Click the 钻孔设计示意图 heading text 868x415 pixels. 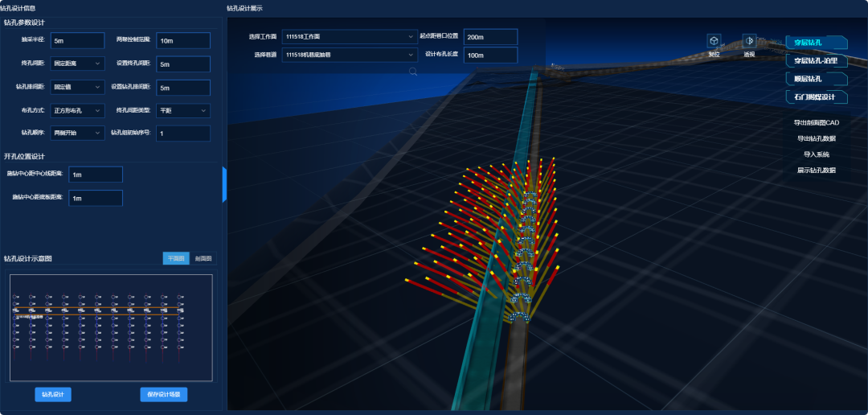[27, 259]
